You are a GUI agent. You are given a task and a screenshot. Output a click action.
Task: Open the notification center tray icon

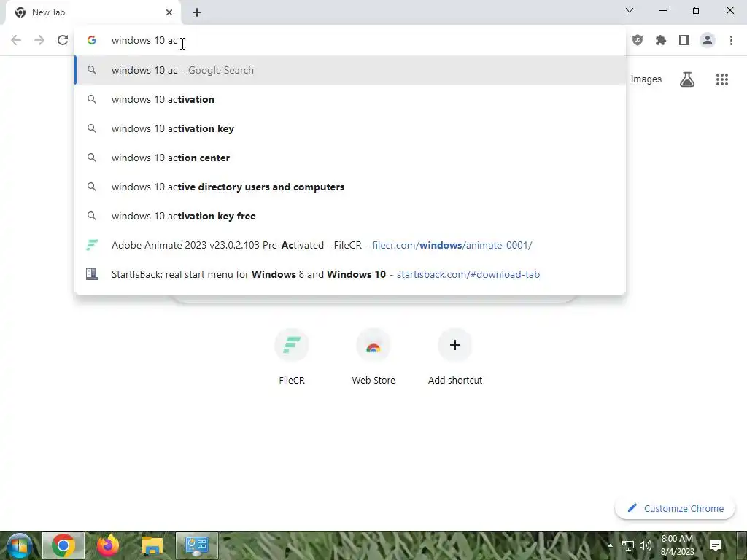pyautogui.click(x=715, y=545)
